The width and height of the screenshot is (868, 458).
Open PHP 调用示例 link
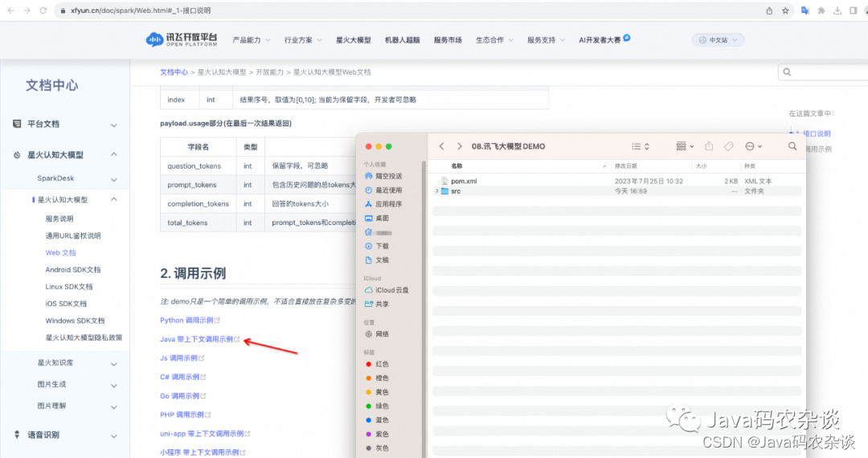pyautogui.click(x=186, y=415)
